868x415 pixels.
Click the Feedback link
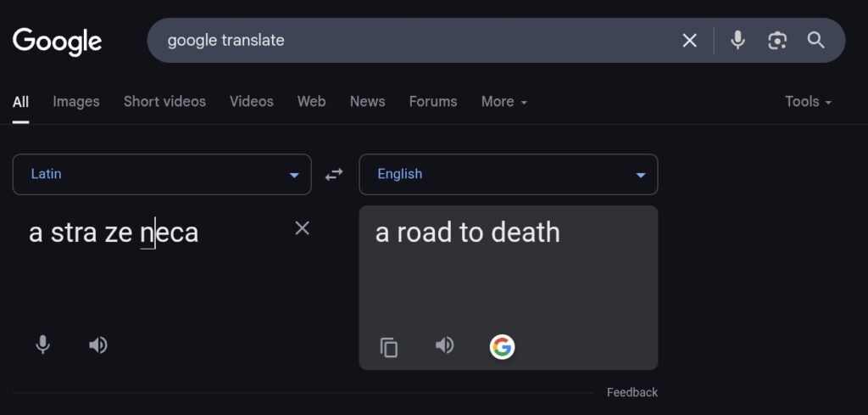[x=632, y=392]
